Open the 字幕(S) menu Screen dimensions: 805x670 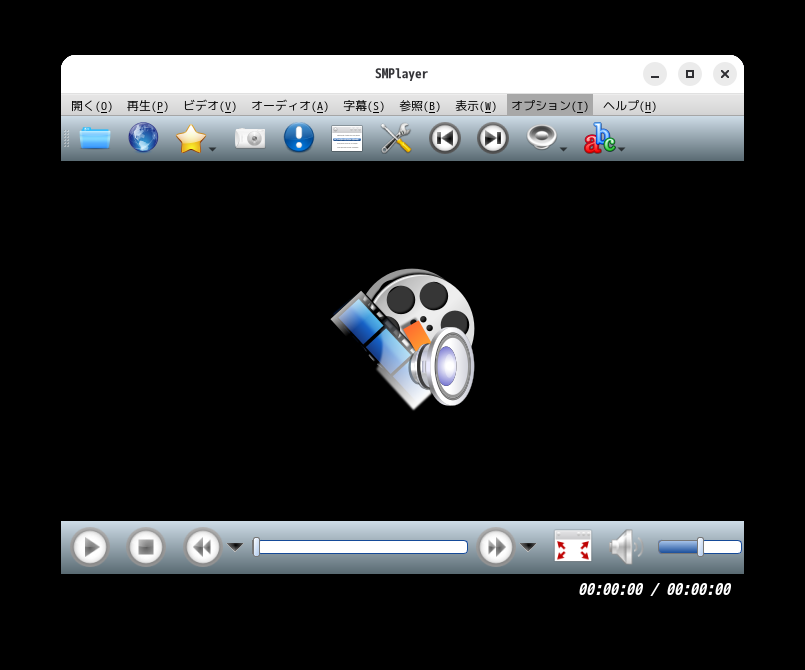click(x=363, y=106)
